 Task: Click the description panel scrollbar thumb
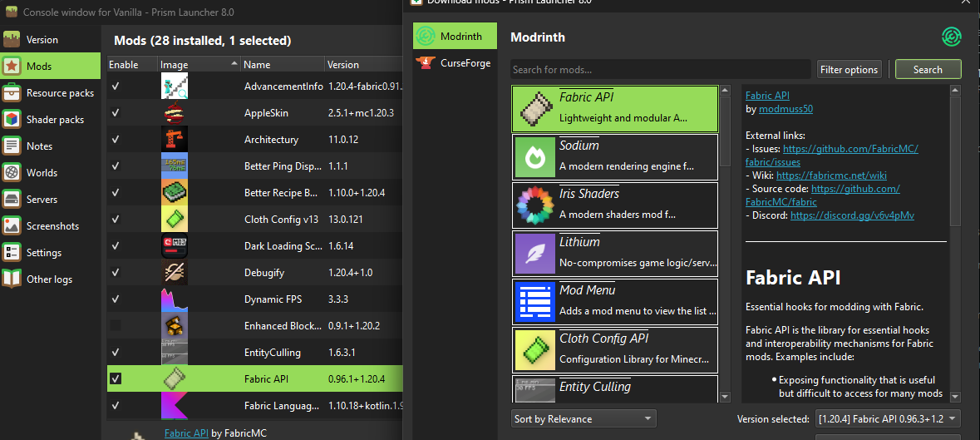(x=954, y=161)
